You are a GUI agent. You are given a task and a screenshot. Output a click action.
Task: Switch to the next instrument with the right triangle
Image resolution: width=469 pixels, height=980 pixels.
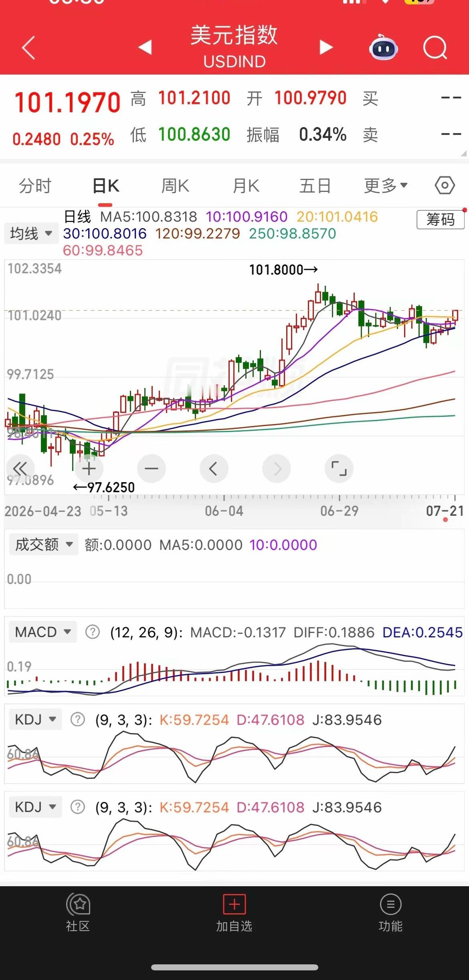coord(326,47)
